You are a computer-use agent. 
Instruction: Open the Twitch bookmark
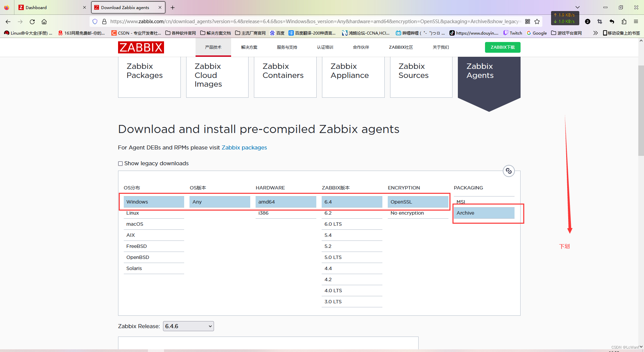coord(513,33)
